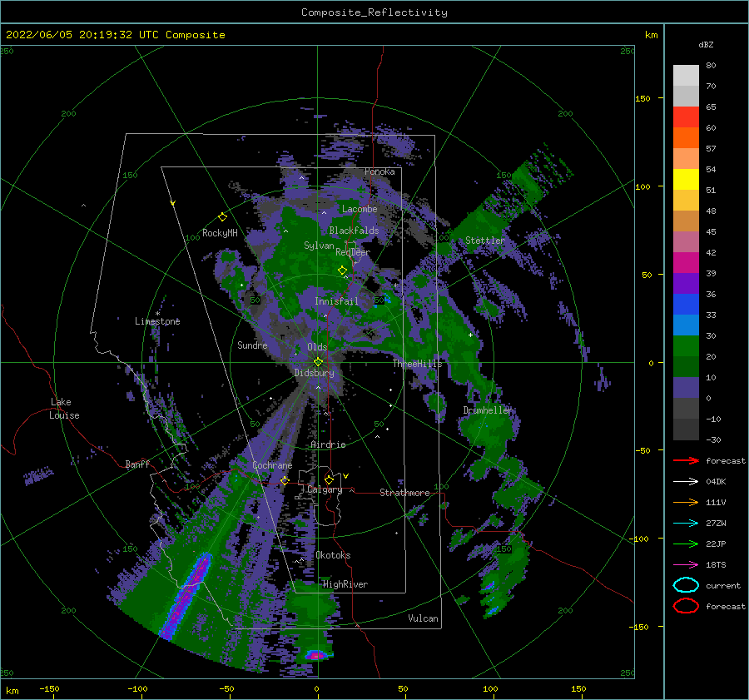
Task: Click the HighRiver label
Action: pyautogui.click(x=345, y=584)
